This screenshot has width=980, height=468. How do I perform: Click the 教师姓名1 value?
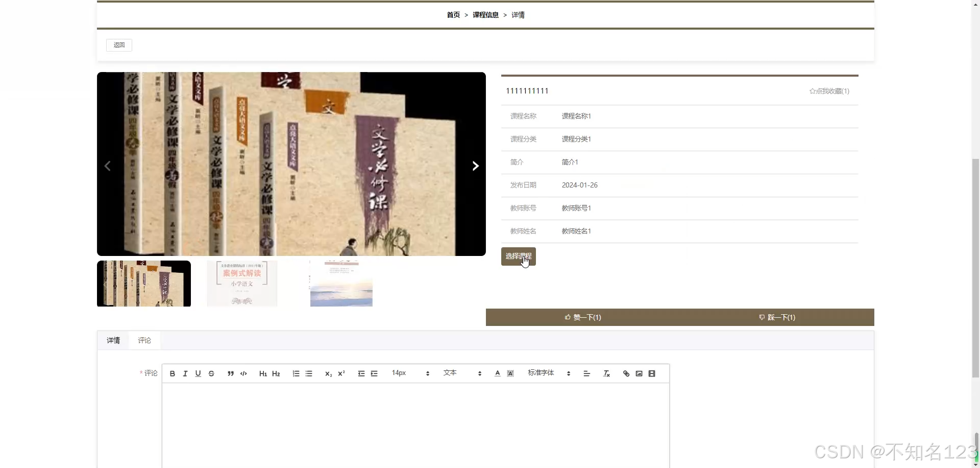pos(576,231)
